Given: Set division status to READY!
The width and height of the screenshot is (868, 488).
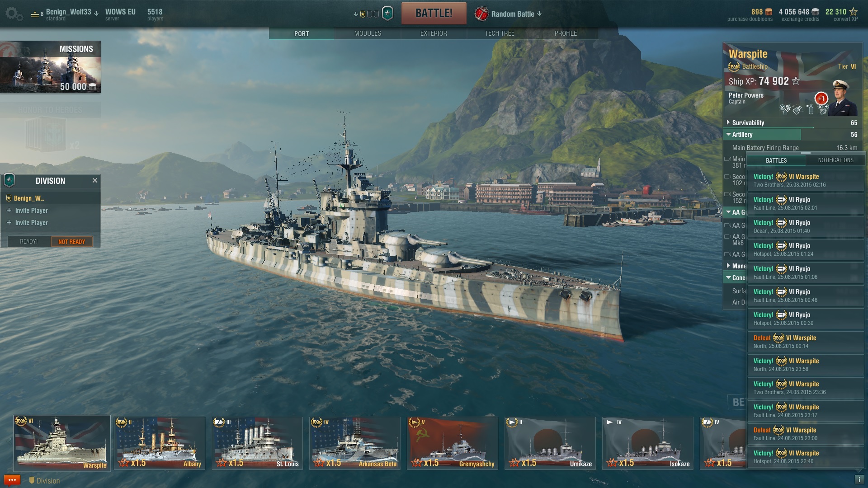Looking at the screenshot, I should point(28,241).
